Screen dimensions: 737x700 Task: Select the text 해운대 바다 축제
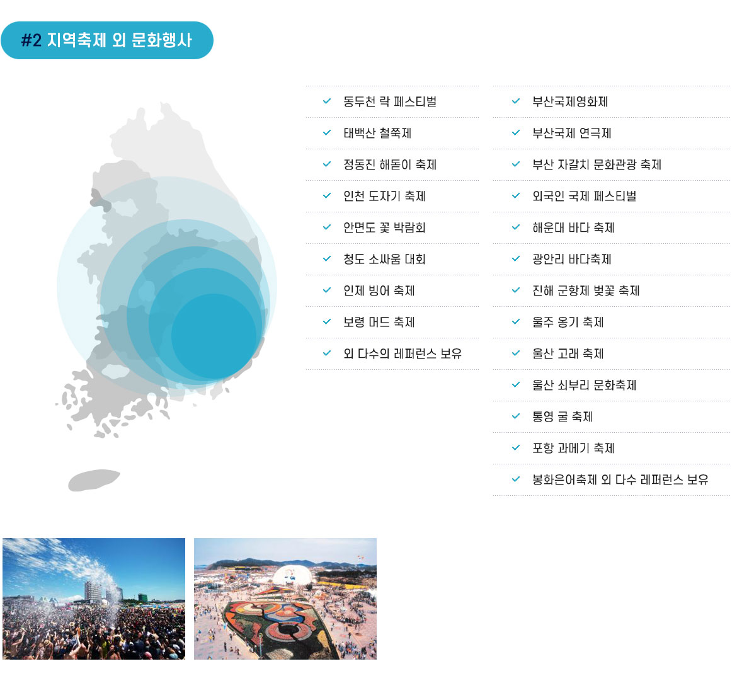[573, 227]
